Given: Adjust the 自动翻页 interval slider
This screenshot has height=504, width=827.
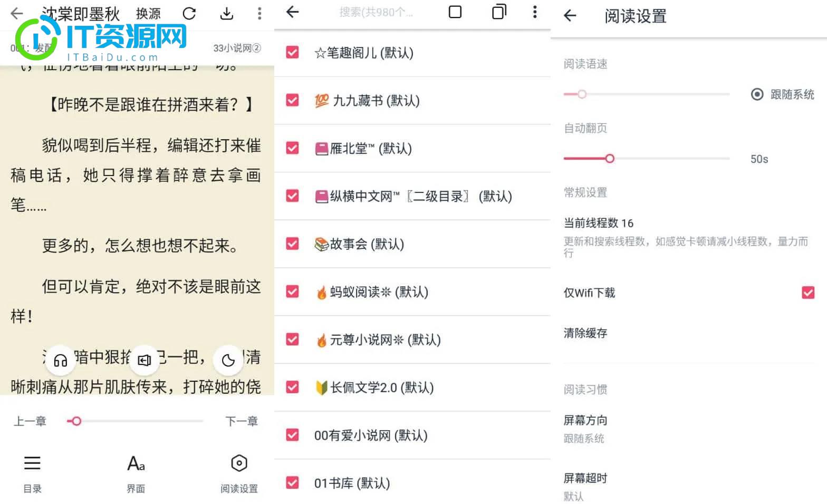Looking at the screenshot, I should [x=647, y=159].
